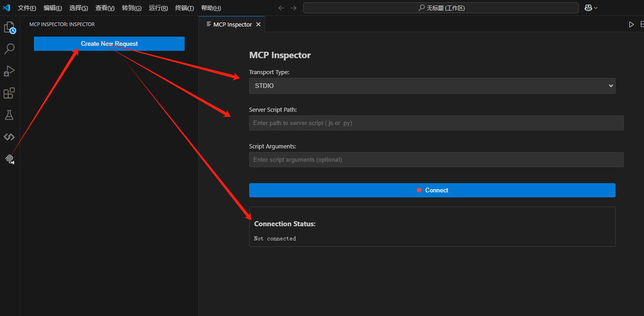Open the 帮助(H) menu
644x316 pixels.
211,8
